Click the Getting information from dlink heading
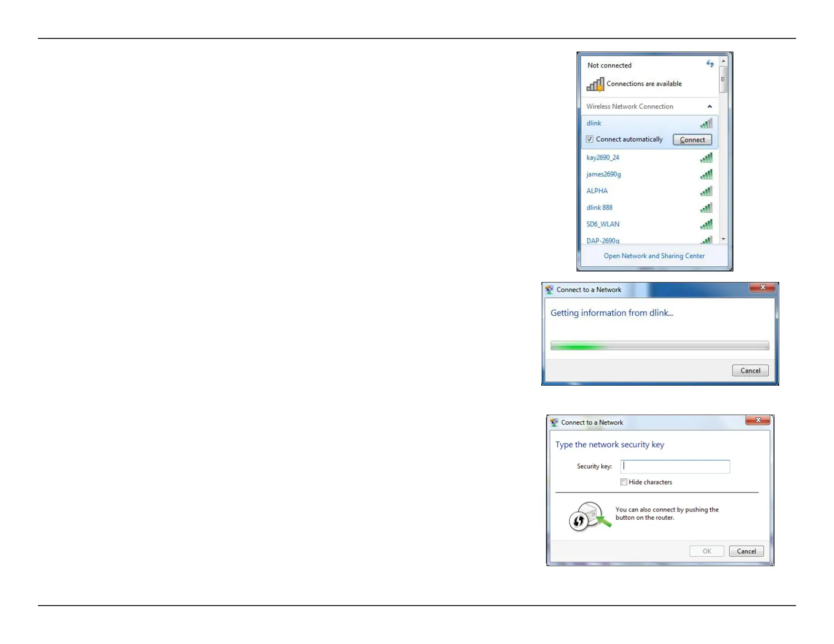 [x=612, y=313]
